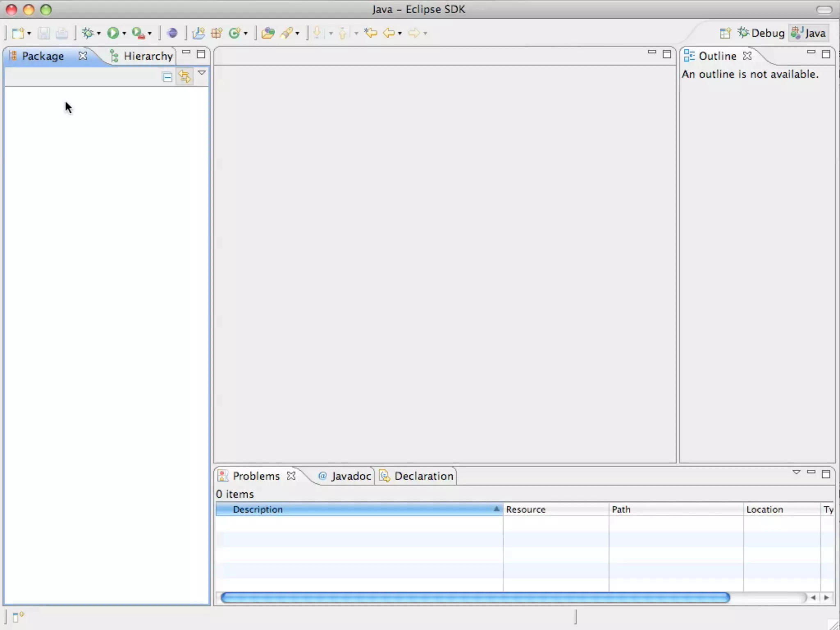This screenshot has height=630, width=840.
Task: Launch Debug with the bug icon
Action: (88, 33)
